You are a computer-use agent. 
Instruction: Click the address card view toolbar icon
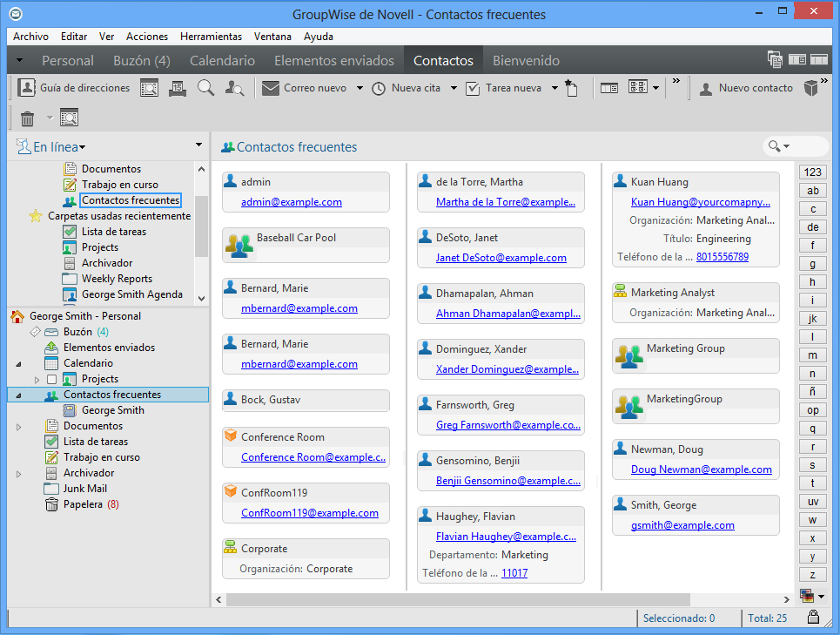[x=609, y=88]
